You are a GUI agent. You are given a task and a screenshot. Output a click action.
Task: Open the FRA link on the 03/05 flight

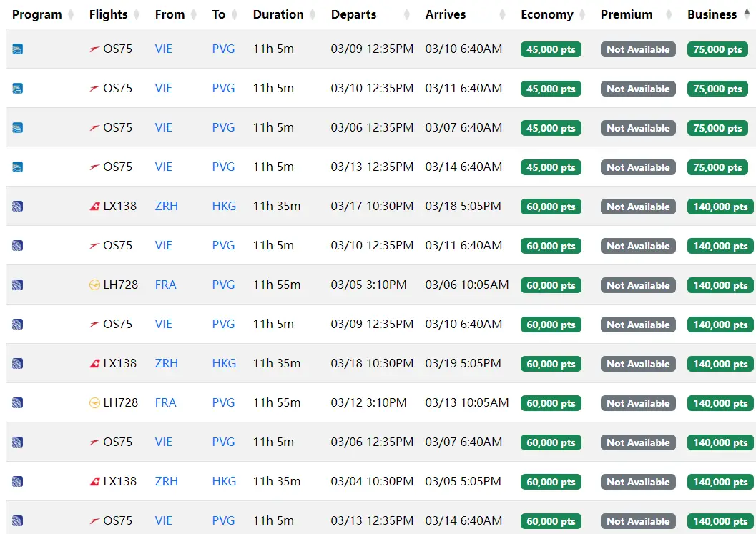165,285
